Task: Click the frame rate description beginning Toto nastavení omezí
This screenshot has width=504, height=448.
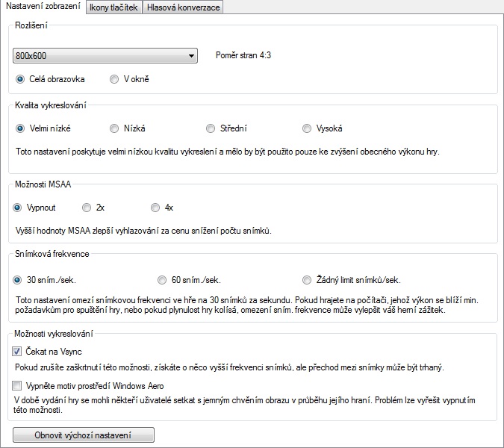Action: (x=247, y=305)
